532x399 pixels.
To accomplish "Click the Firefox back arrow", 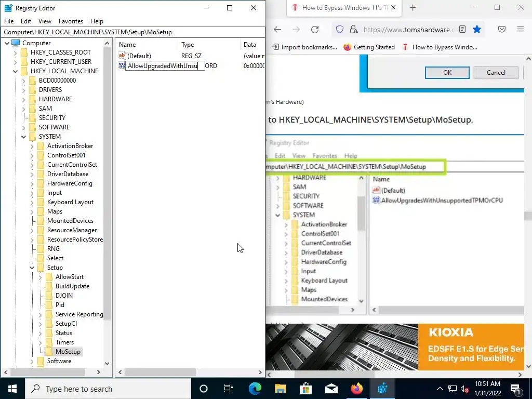I will point(277,30).
